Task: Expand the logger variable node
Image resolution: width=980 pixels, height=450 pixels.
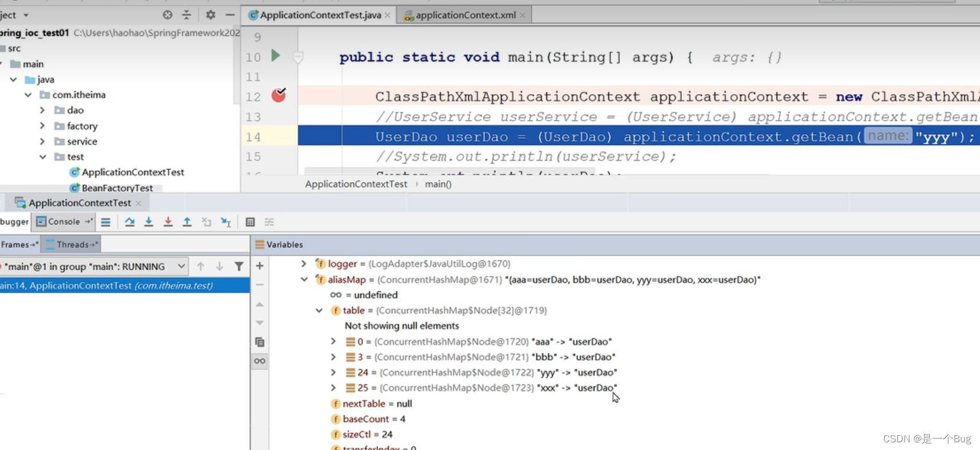Action: [x=303, y=264]
